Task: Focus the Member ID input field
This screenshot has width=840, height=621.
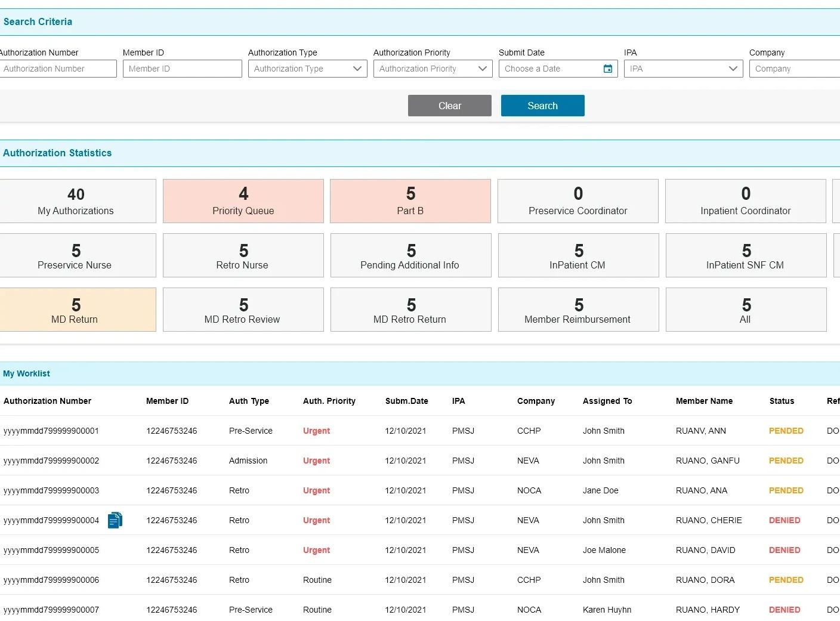Action: pos(182,69)
